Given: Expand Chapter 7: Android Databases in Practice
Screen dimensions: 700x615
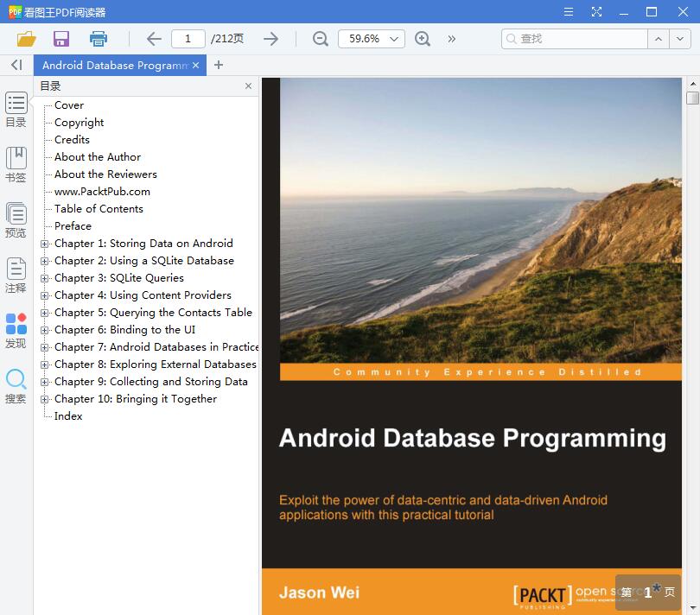Looking at the screenshot, I should pyautogui.click(x=44, y=347).
